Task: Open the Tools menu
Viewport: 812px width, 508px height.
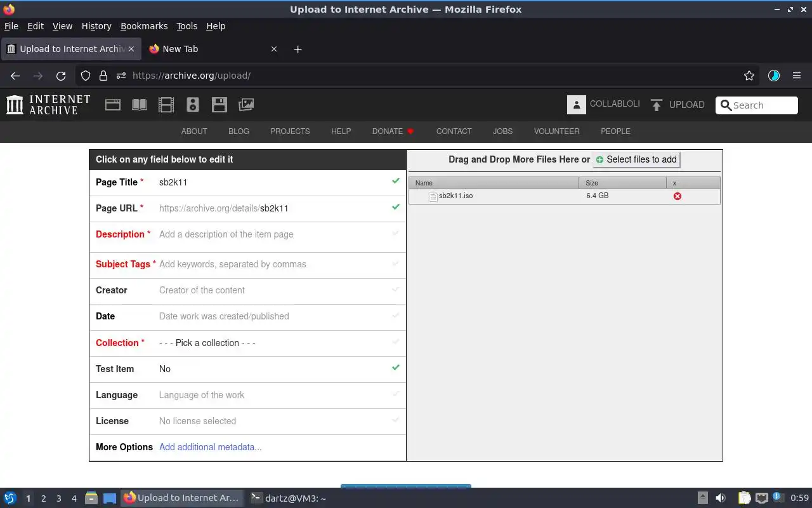Action: 187,26
